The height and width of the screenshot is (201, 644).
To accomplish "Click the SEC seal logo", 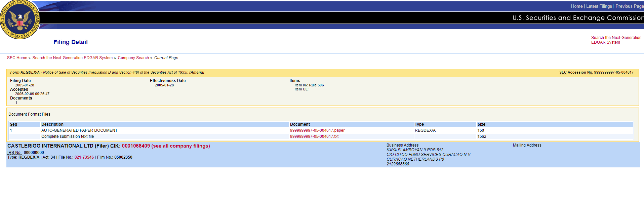I will tap(20, 19).
